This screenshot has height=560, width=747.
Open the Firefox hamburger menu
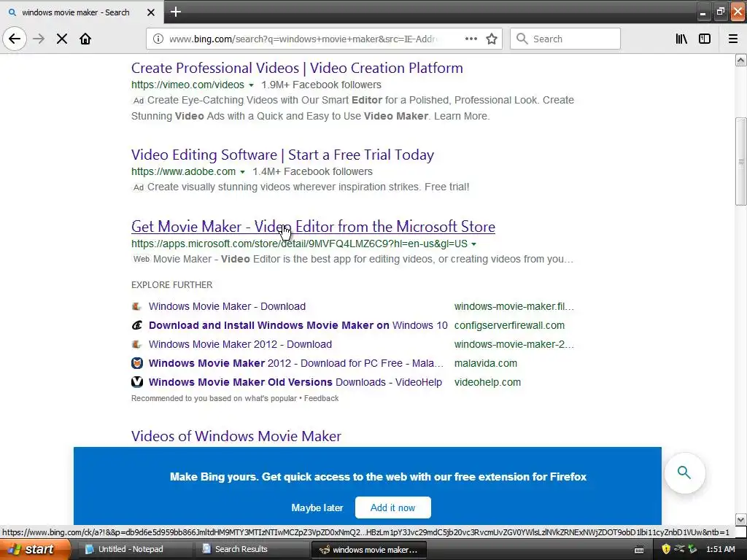click(x=733, y=39)
